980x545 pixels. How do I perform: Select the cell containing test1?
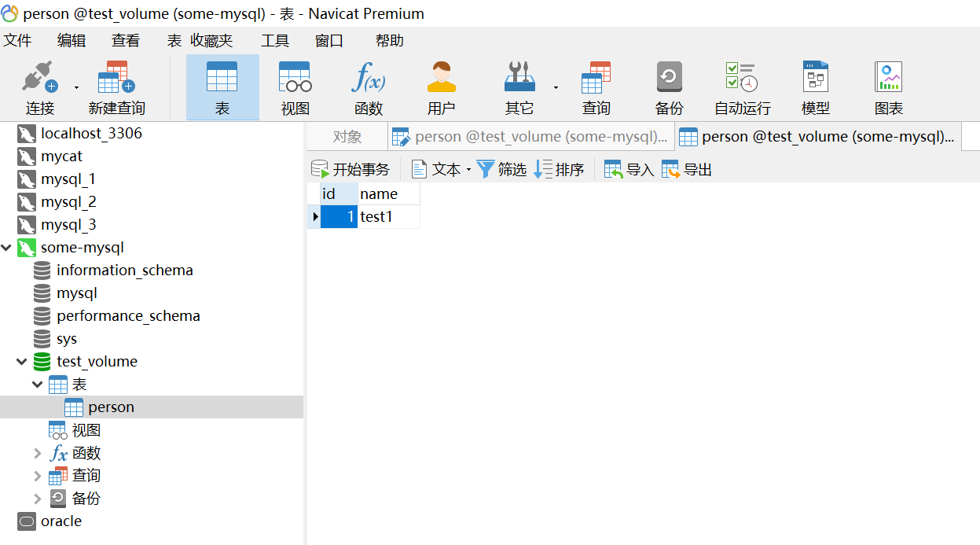pos(389,216)
